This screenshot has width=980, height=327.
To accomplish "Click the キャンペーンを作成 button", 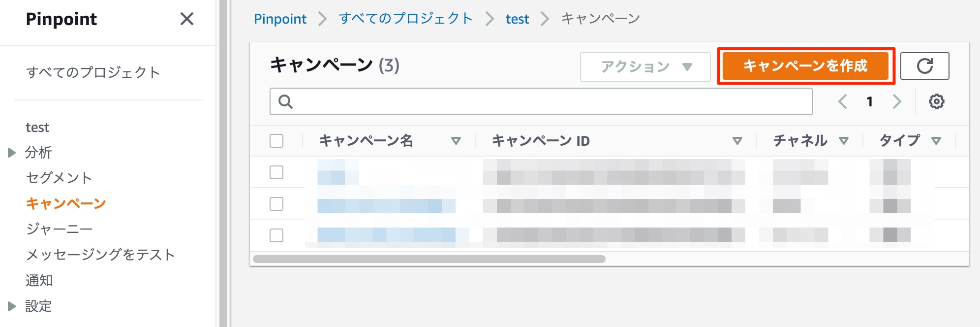I will click(808, 65).
